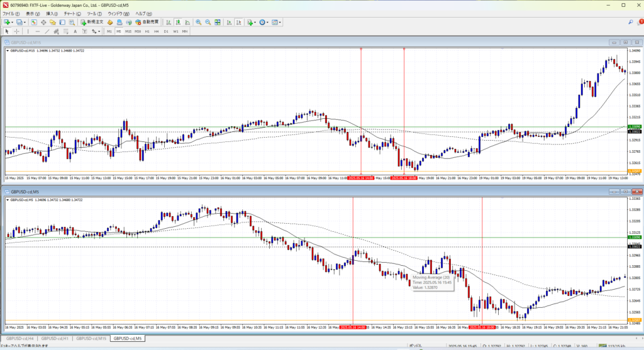Click the tile windows icon
644x350 pixels.
coord(218,22)
